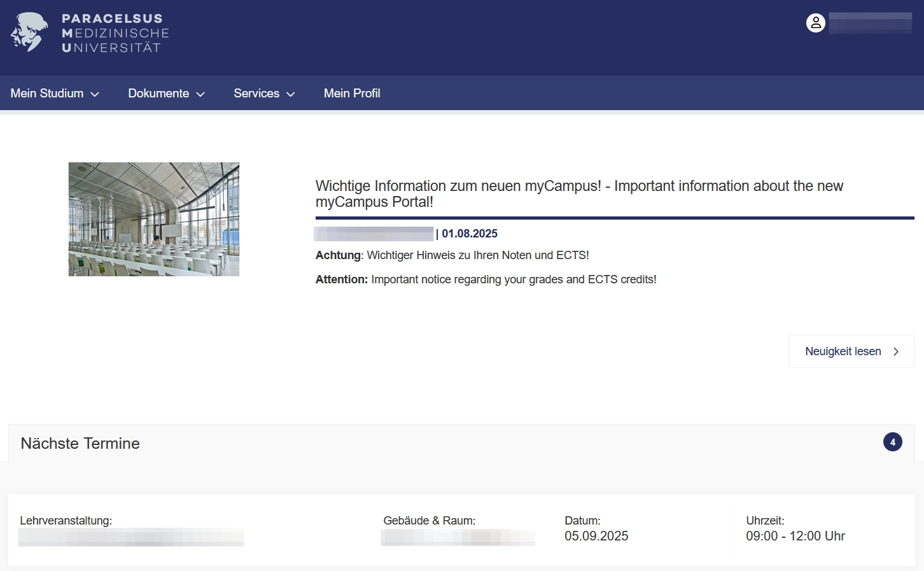
Task: Expand the Mein Studium chevron arrow
Action: pyautogui.click(x=95, y=94)
